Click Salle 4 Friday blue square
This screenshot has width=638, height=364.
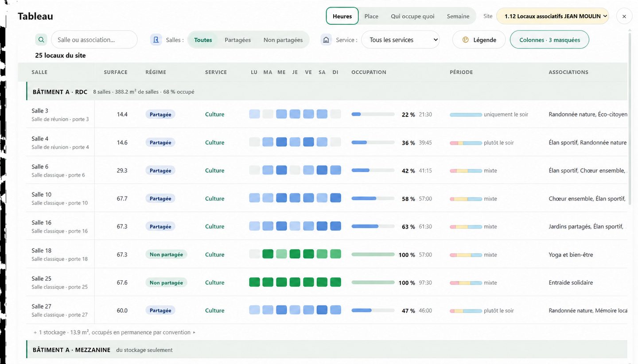tap(308, 142)
